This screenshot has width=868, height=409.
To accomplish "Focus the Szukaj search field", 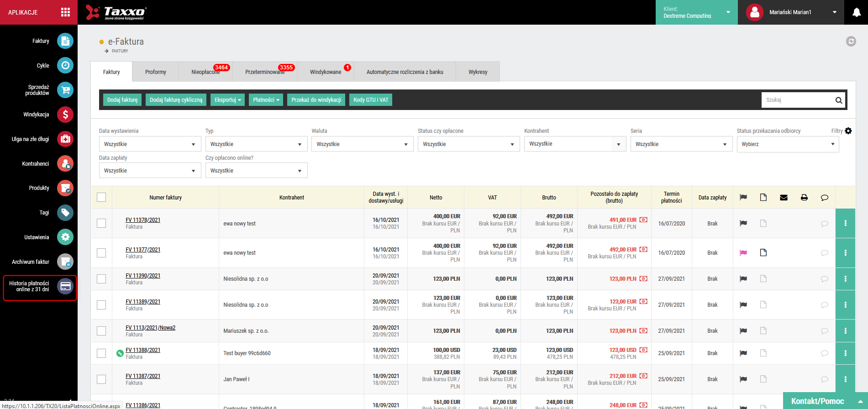I will (798, 100).
